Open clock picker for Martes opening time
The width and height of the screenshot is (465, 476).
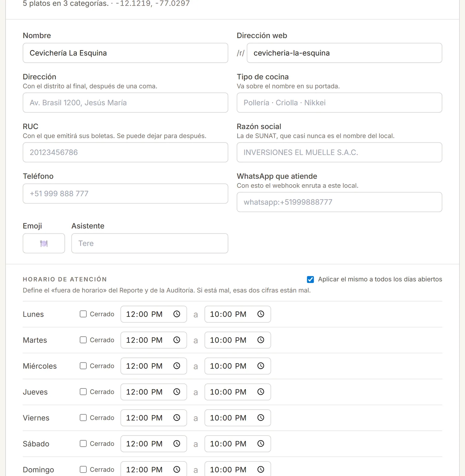[177, 340]
